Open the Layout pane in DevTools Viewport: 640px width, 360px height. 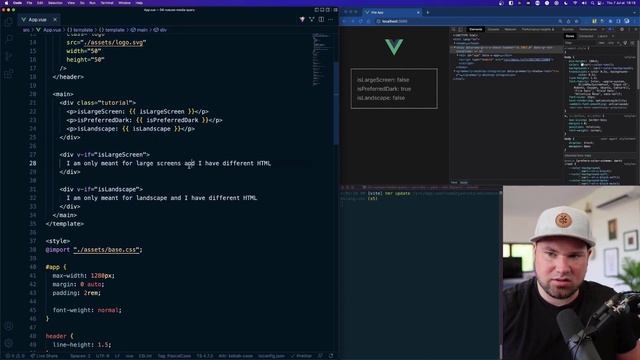[x=603, y=36]
